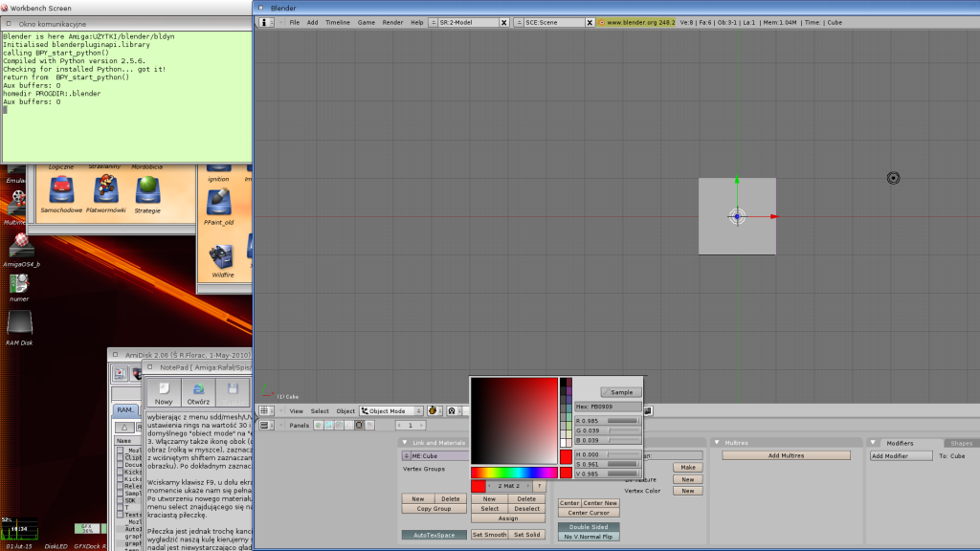Increase the frame number stepper arrow
This screenshot has height=551, width=980.
tap(422, 426)
